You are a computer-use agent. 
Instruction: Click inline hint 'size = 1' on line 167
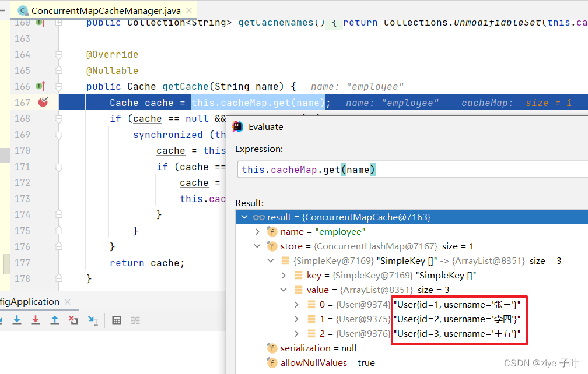pyautogui.click(x=548, y=103)
